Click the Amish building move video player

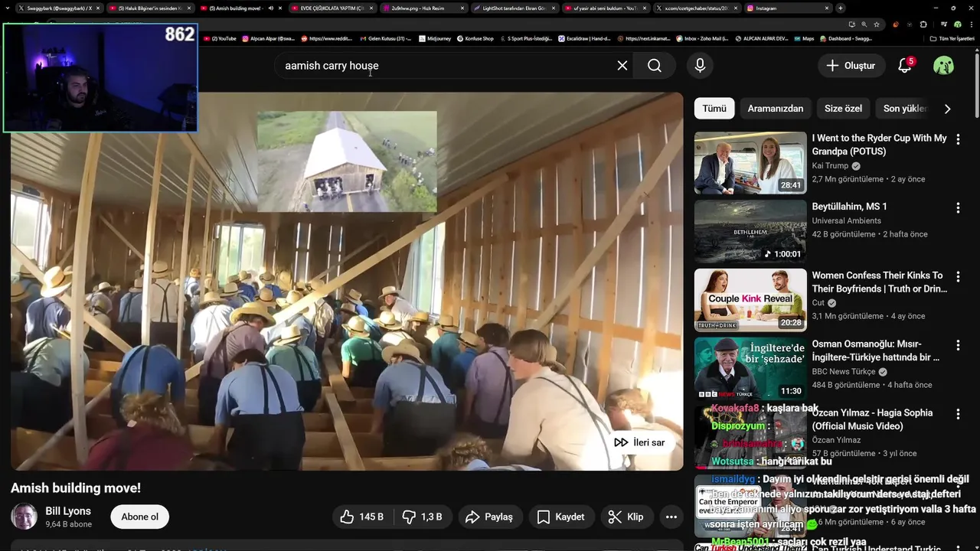347,282
